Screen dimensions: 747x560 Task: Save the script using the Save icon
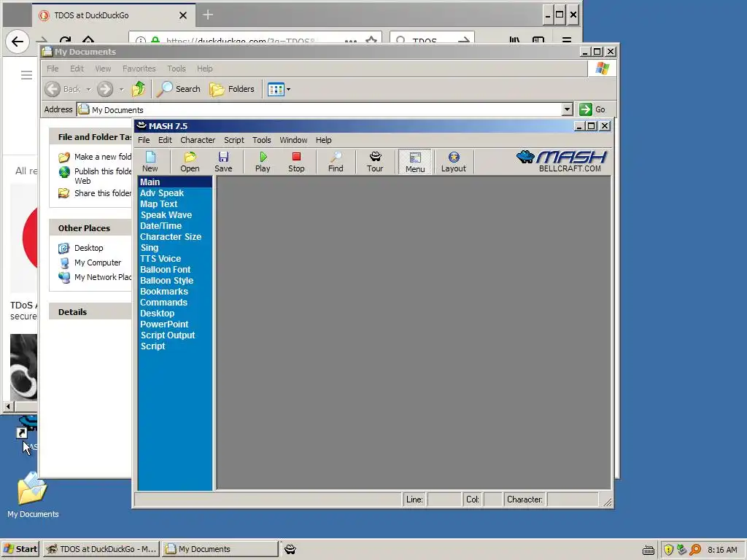(x=223, y=161)
